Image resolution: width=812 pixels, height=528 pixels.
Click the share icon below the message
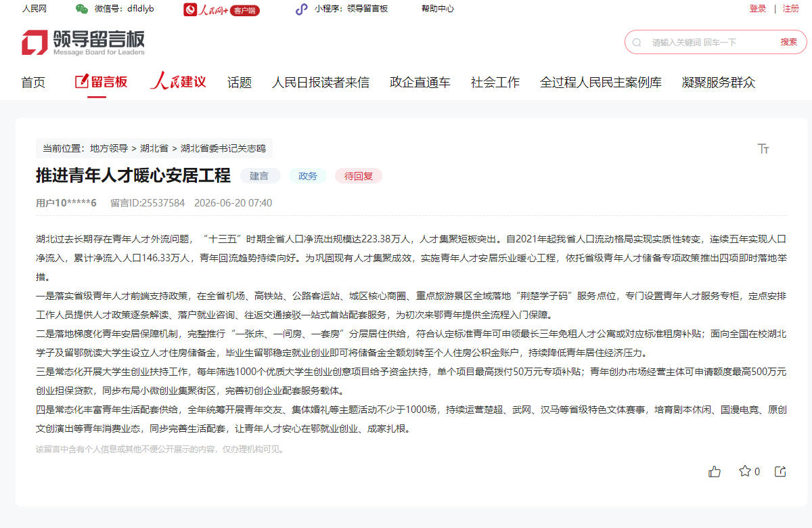pos(780,472)
